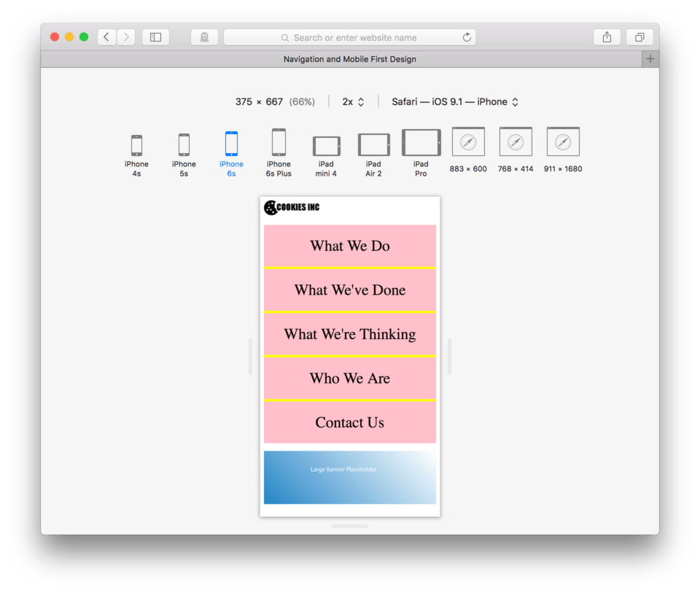Image resolution: width=700 pixels, height=593 pixels.
Task: Select the iPhone 5s device preset
Action: point(184,155)
